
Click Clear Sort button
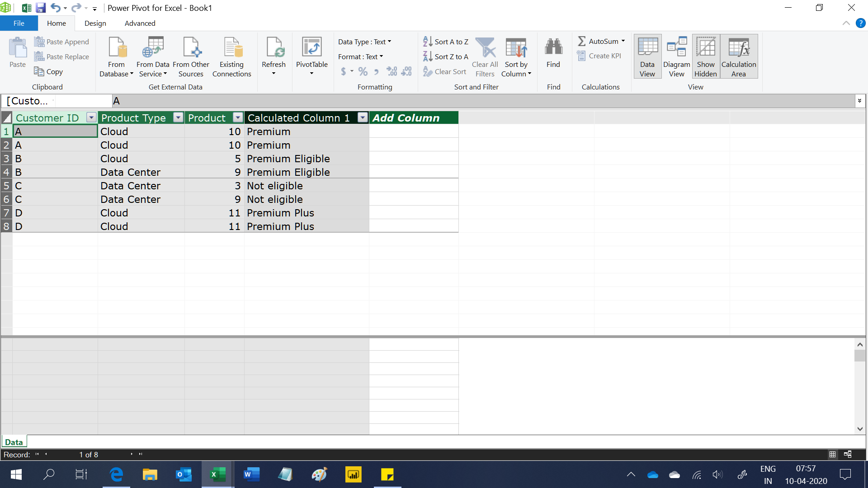coord(444,71)
